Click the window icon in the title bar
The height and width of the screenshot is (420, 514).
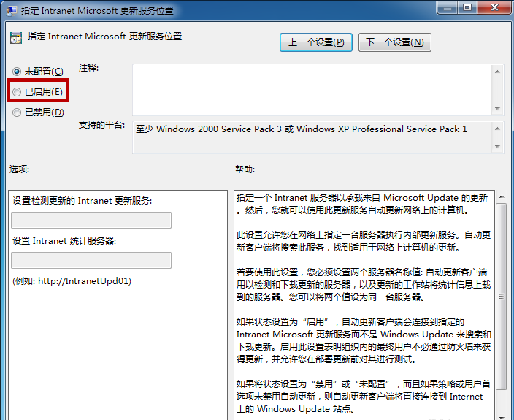tap(12, 11)
